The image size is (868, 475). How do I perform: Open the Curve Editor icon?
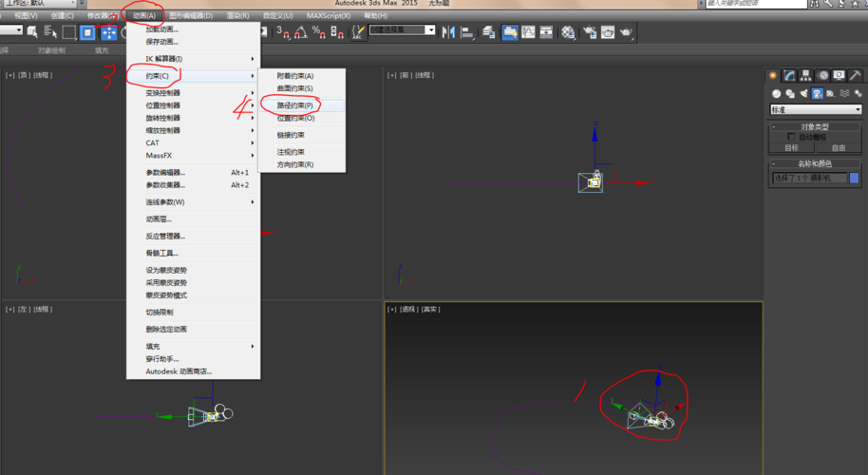coord(528,32)
